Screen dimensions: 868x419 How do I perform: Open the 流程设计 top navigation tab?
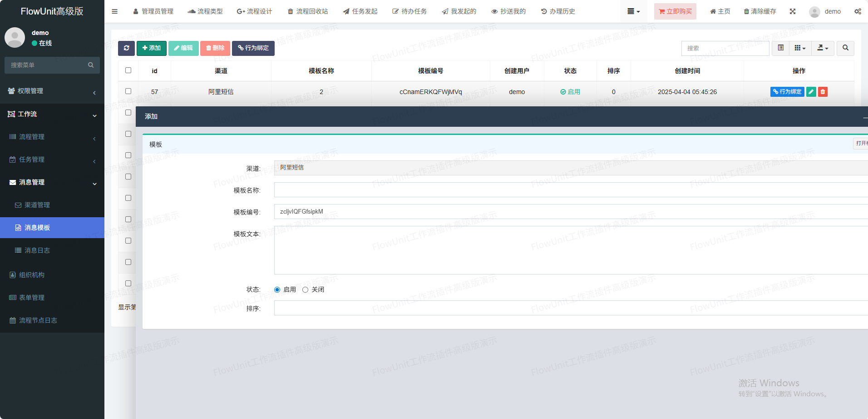[x=254, y=11]
